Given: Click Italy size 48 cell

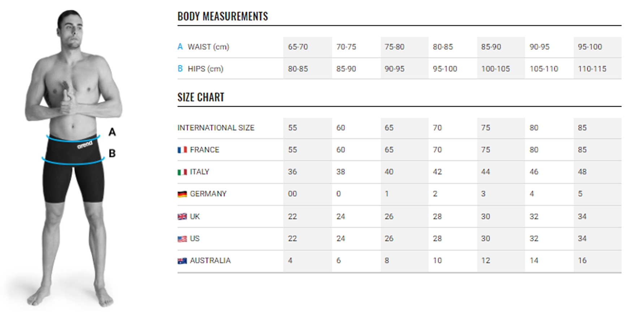Looking at the screenshot, I should point(582,172).
